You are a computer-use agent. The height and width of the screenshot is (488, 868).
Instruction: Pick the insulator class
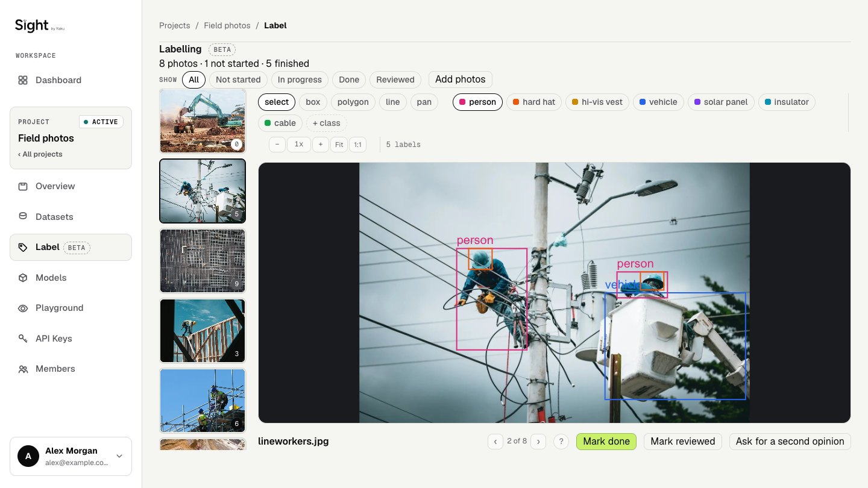click(787, 102)
